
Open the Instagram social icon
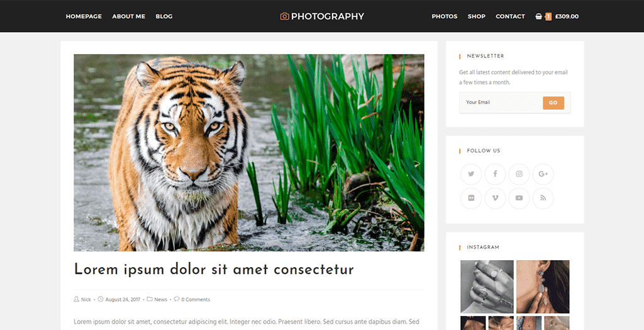tap(519, 174)
